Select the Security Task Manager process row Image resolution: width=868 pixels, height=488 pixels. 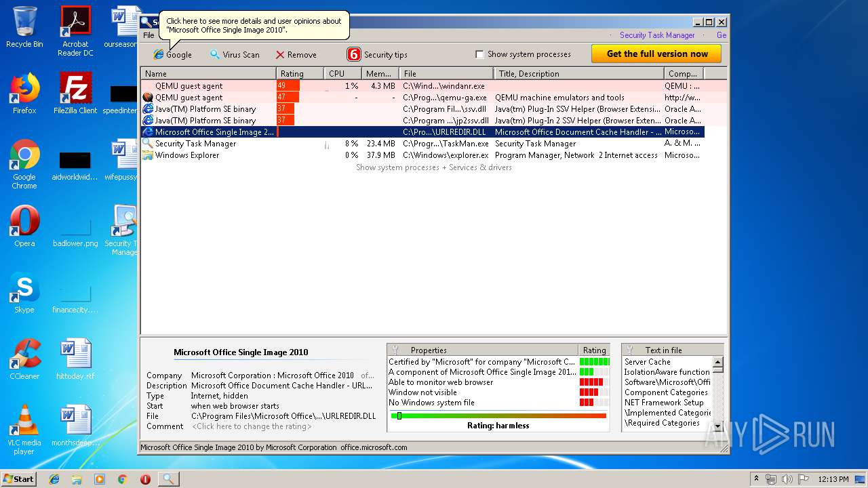[422, 144]
